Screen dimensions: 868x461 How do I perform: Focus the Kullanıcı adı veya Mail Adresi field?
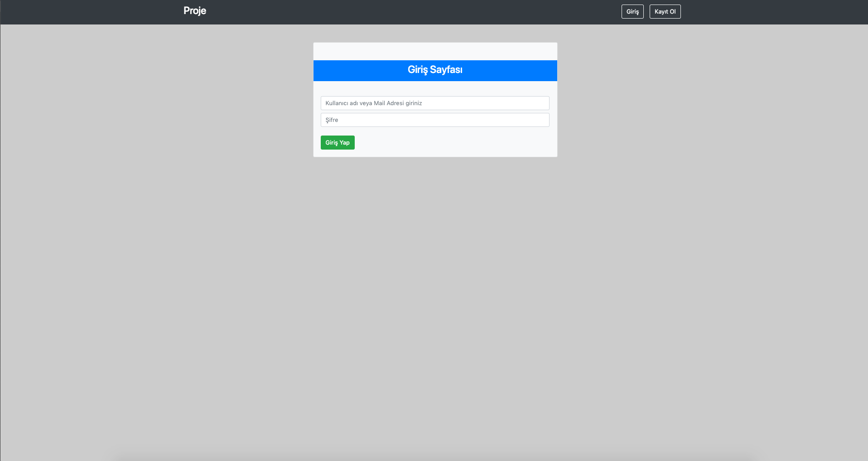point(435,103)
